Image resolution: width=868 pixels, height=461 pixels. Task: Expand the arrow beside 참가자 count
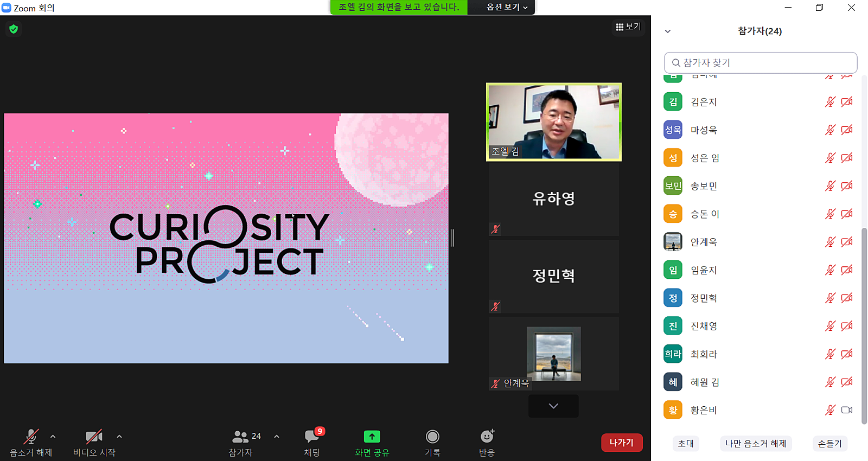point(277,437)
